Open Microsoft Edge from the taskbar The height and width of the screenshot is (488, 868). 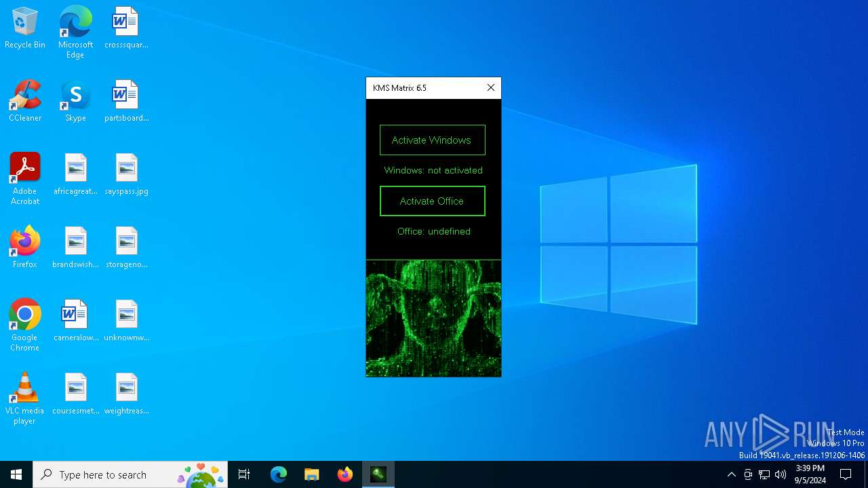click(x=279, y=474)
